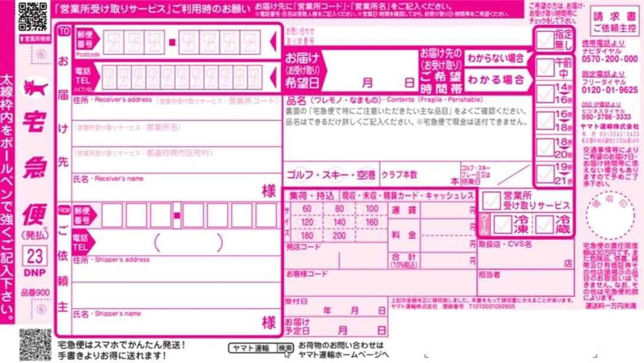Click the 請求書 ご依頼主控 box
Screen dimensions: 644x363
click(615, 22)
